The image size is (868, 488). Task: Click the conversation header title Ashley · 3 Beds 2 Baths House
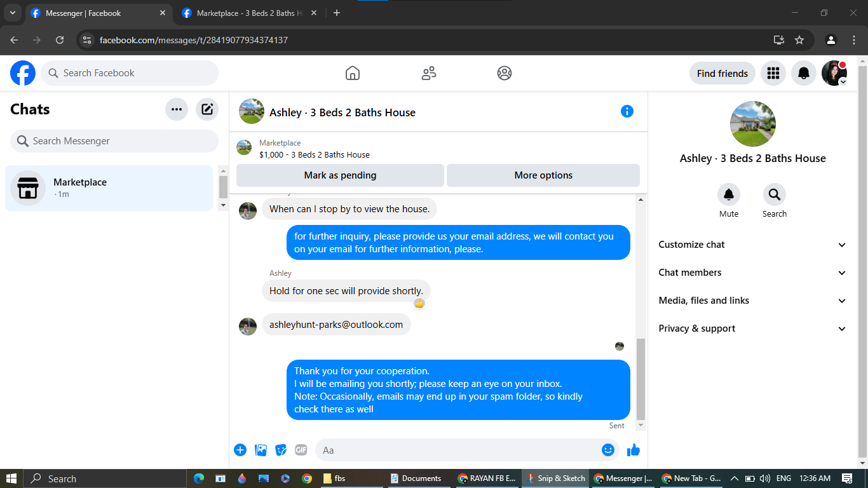(x=342, y=112)
